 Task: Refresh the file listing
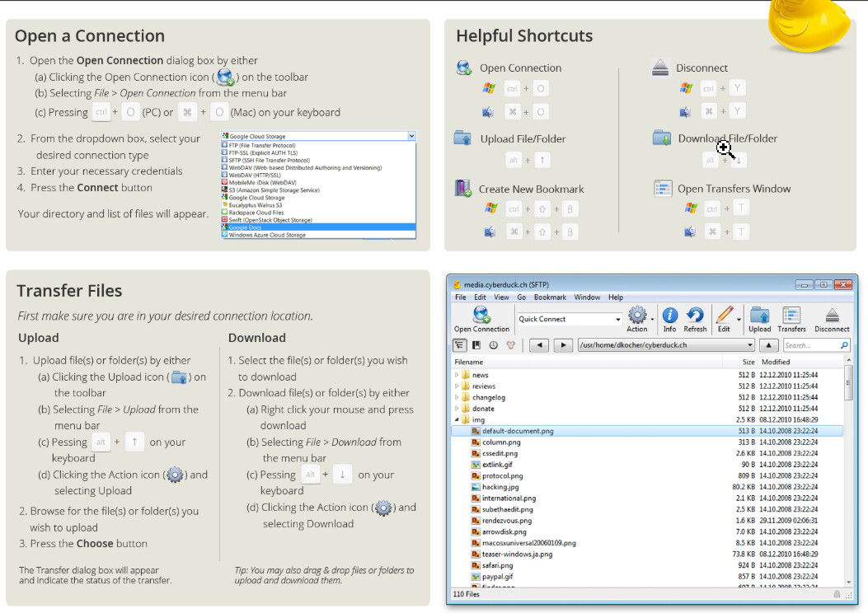click(695, 316)
